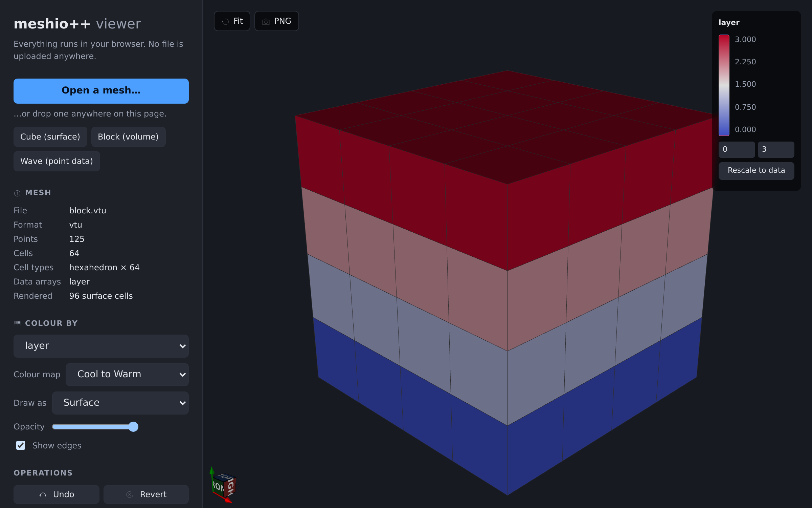
Task: Export view with the PNG button
Action: pyautogui.click(x=276, y=21)
